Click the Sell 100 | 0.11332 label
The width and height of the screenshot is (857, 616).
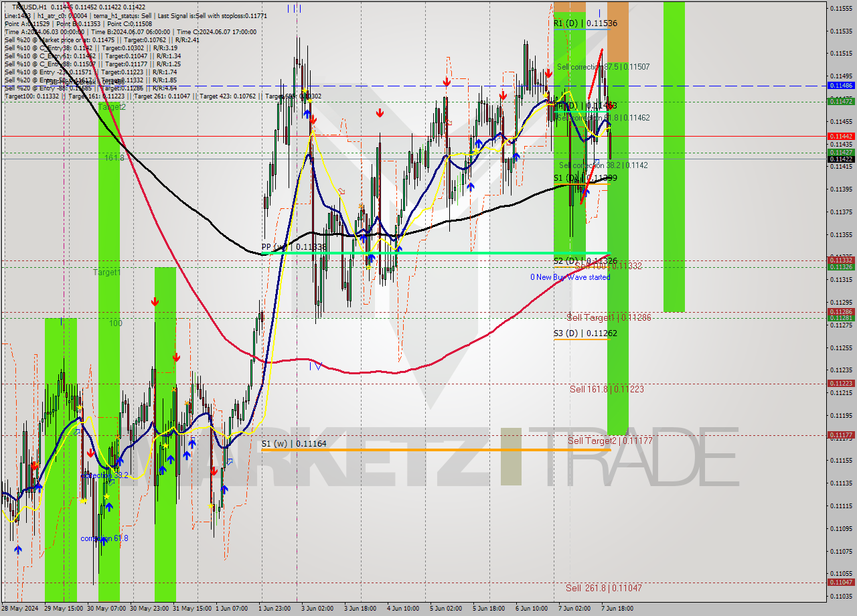[x=608, y=266]
